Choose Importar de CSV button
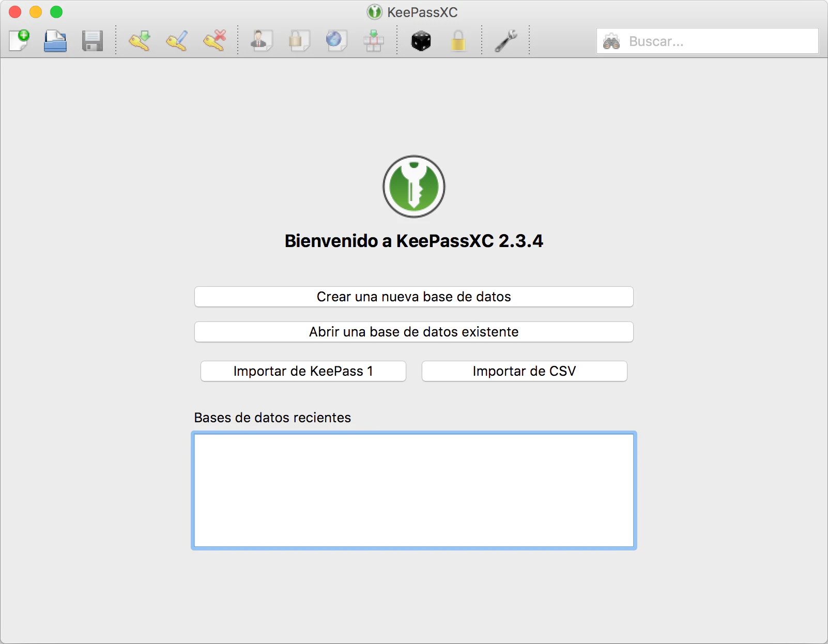 coord(524,371)
